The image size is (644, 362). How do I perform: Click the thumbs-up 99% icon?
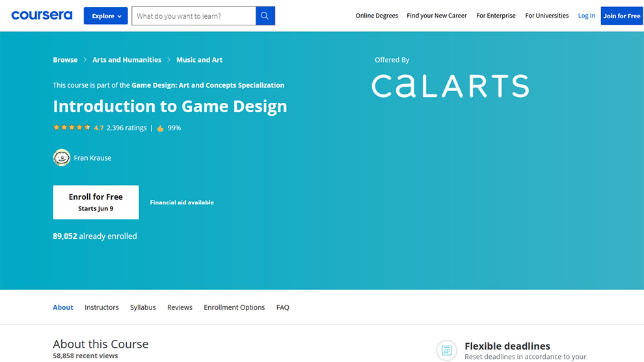pyautogui.click(x=160, y=128)
